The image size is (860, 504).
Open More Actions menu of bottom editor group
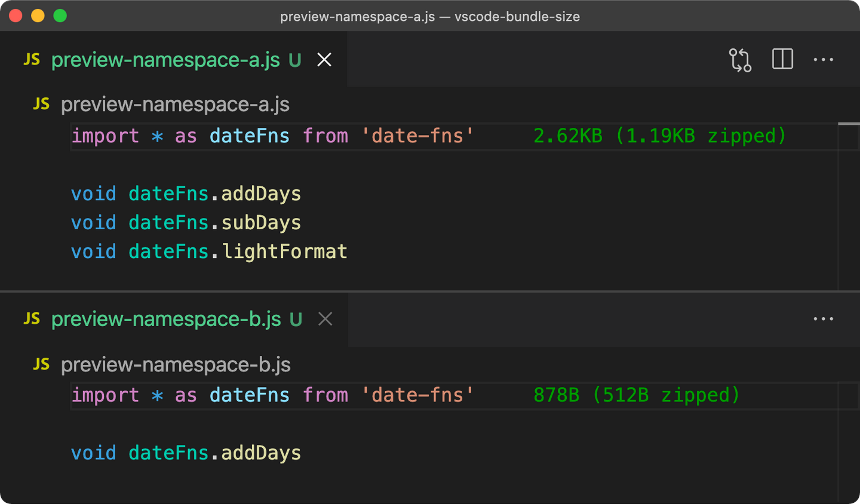[824, 319]
